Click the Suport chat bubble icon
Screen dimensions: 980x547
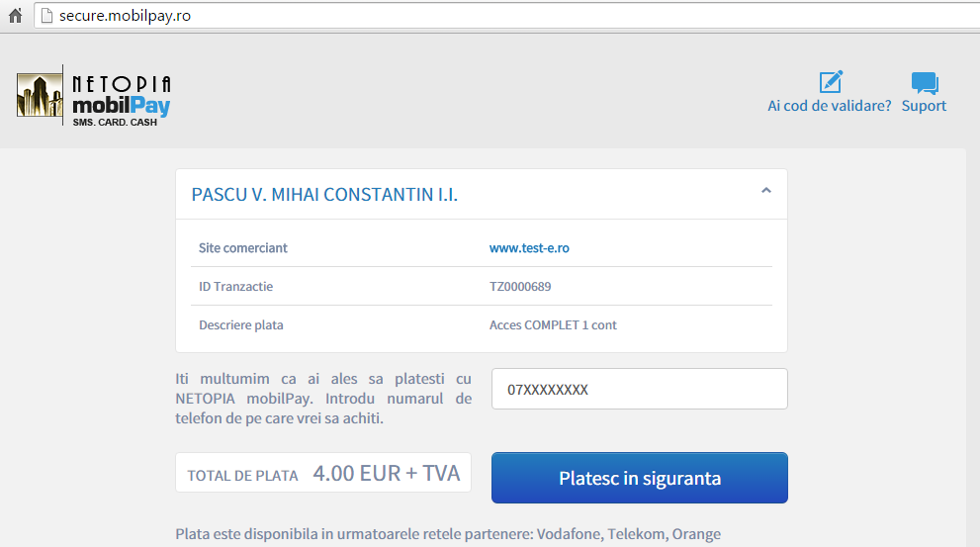click(924, 83)
